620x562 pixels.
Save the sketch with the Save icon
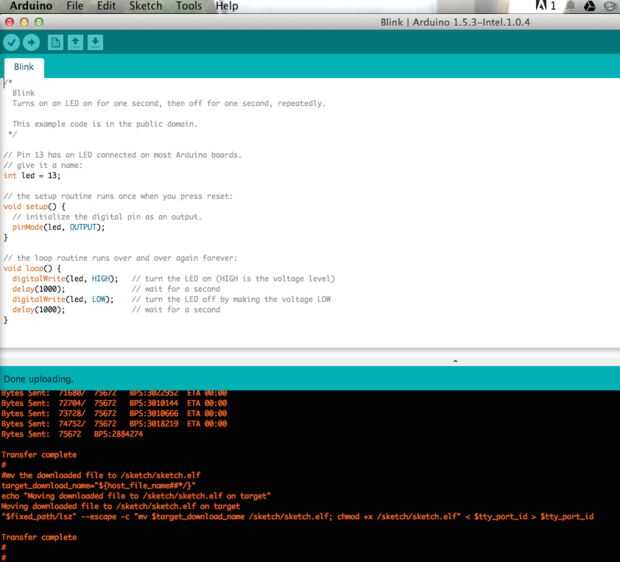point(95,42)
